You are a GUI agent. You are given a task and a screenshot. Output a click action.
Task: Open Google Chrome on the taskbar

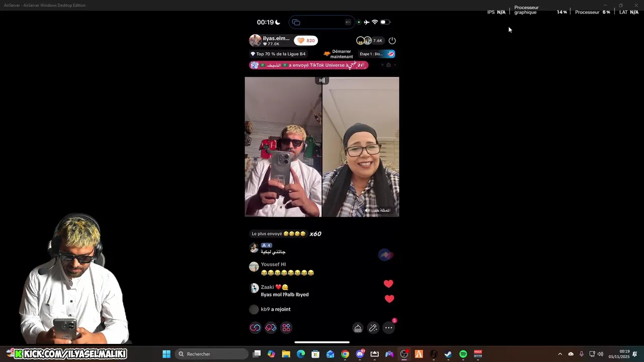(x=345, y=354)
